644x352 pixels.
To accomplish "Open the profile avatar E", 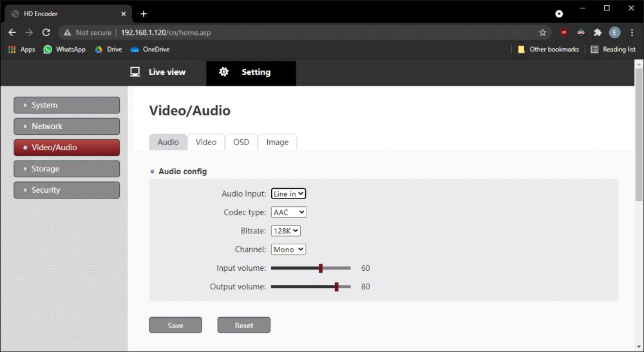I will (614, 32).
